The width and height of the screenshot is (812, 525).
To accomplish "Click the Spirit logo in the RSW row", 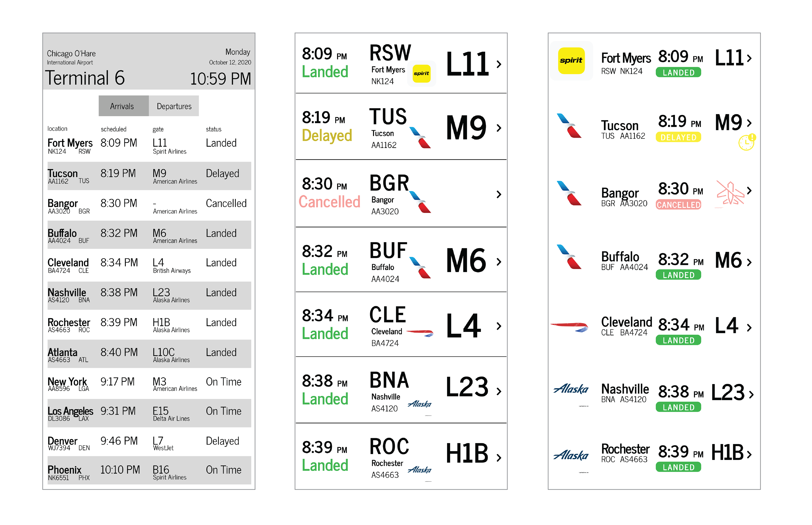I will tap(421, 73).
